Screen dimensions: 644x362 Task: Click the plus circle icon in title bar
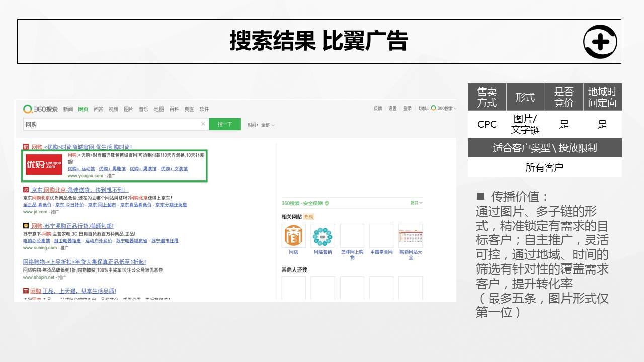600,42
